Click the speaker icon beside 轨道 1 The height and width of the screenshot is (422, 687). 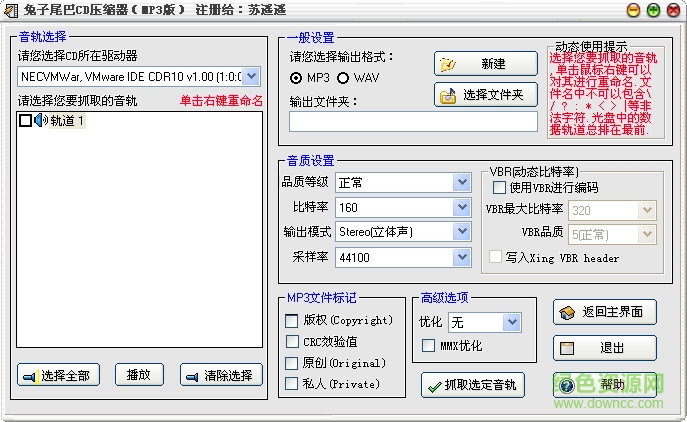[x=41, y=121]
